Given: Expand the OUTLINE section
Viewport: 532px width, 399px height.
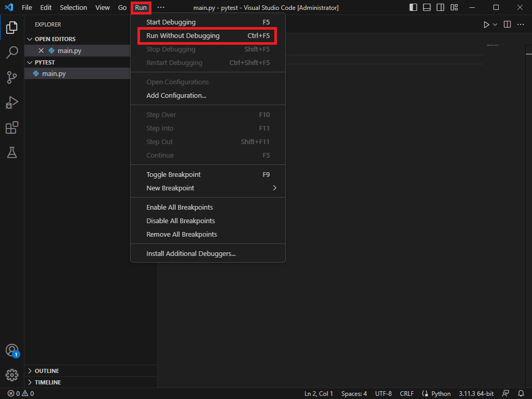Looking at the screenshot, I should click(x=47, y=371).
